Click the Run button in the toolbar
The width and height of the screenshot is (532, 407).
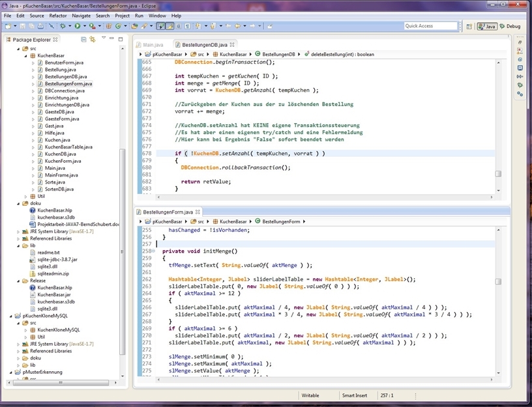pos(77,26)
